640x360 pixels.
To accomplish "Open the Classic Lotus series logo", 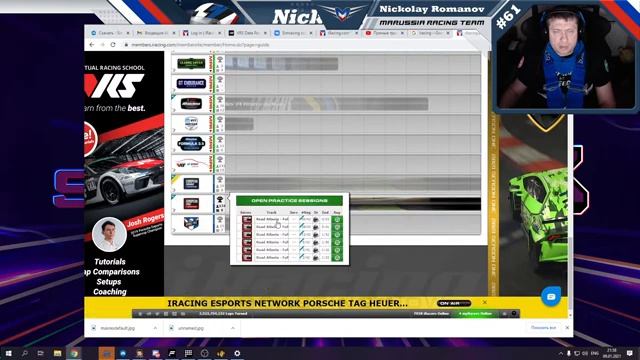I will [191, 63].
